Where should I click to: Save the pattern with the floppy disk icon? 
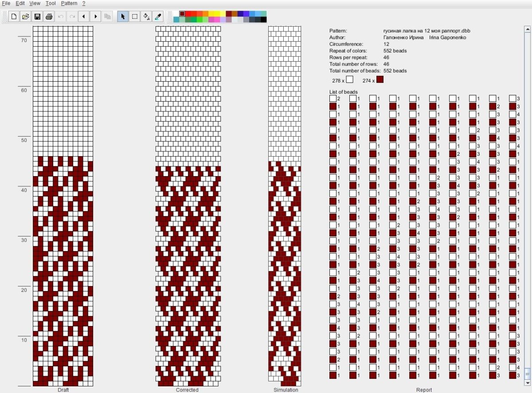point(37,17)
